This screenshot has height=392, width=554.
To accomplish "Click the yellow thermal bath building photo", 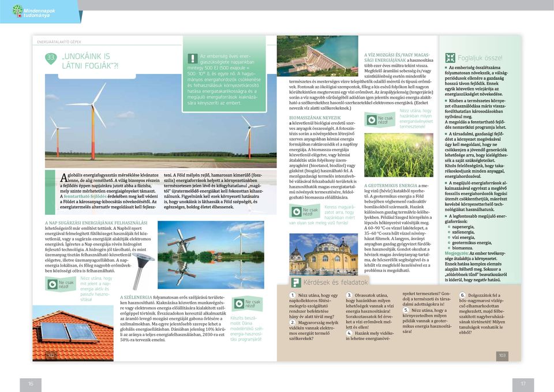I will point(324,254).
